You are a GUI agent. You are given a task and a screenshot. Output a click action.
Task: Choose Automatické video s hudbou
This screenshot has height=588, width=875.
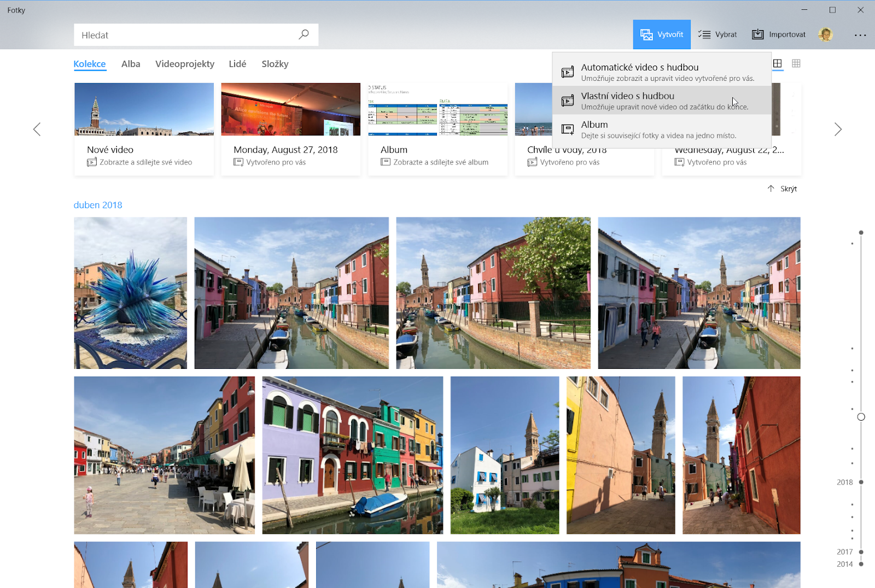tap(662, 72)
